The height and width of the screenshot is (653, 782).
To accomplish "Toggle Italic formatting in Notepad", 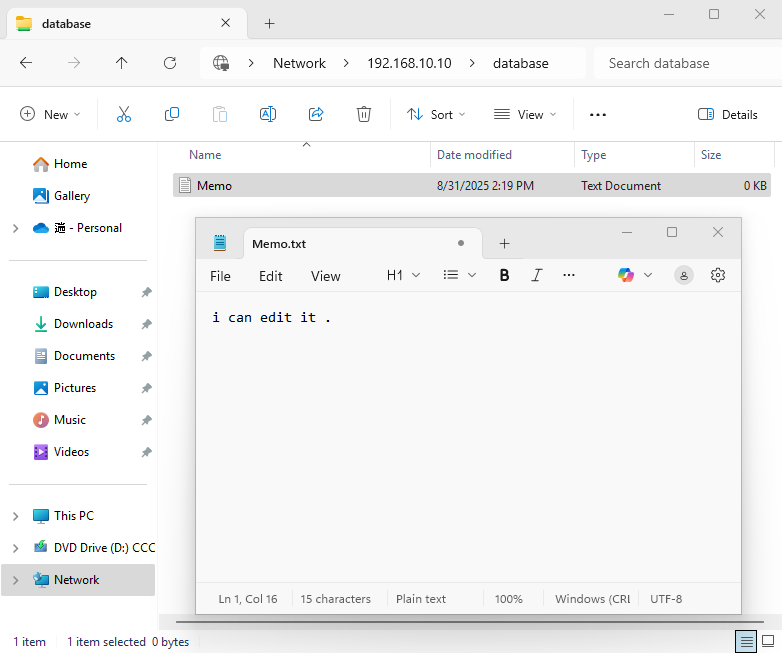I will 536,275.
